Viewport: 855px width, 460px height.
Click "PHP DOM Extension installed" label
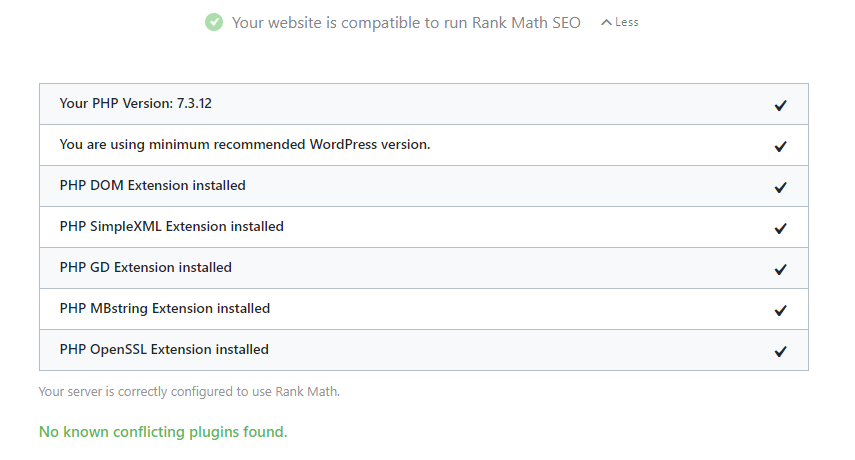[152, 185]
